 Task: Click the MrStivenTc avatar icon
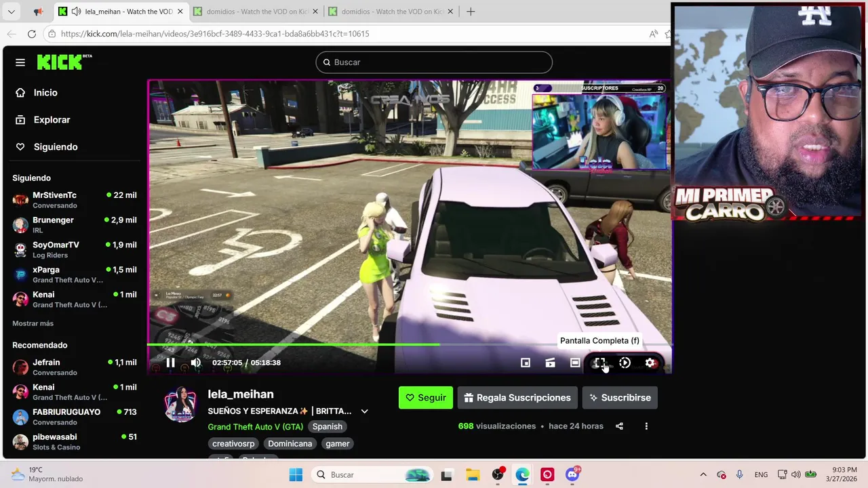tap(20, 200)
